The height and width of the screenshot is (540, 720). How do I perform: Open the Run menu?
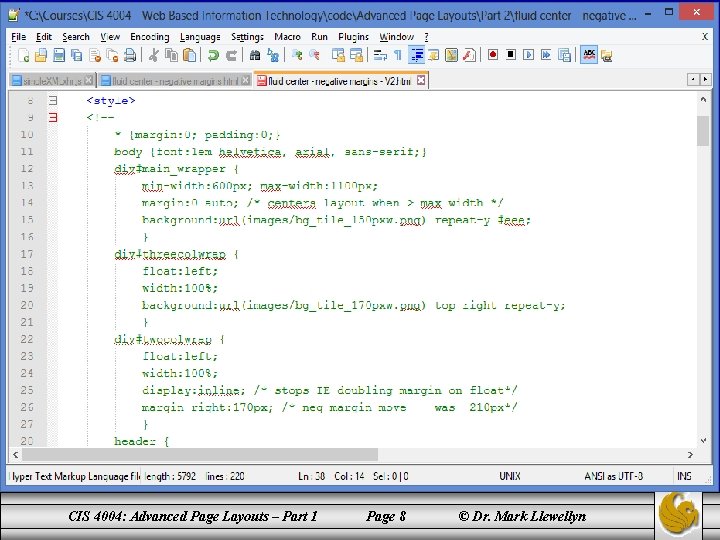[x=319, y=37]
